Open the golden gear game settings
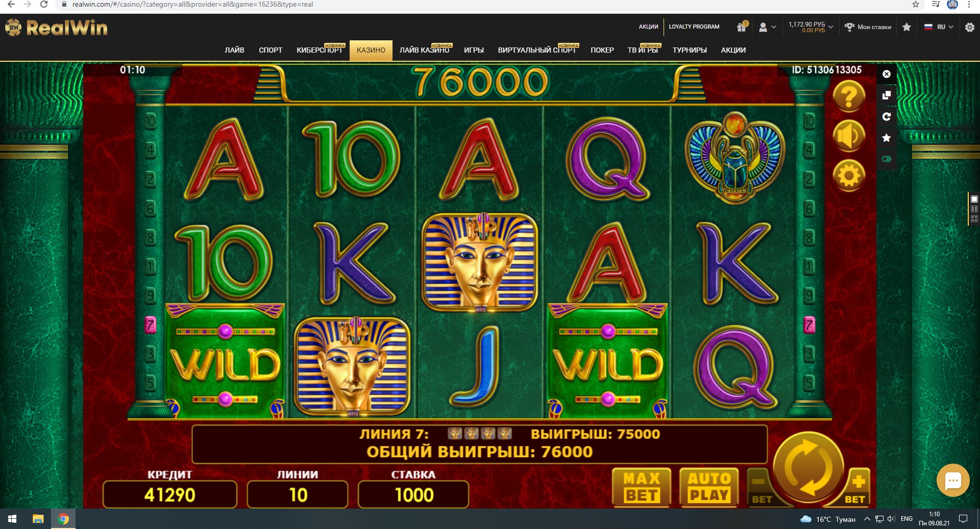Image resolution: width=980 pixels, height=529 pixels. (x=849, y=176)
